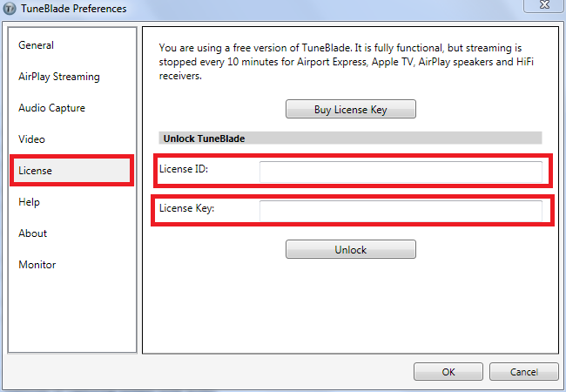Cancel the preferences dialog
Image resolution: width=566 pixels, height=392 pixels.
[523, 372]
